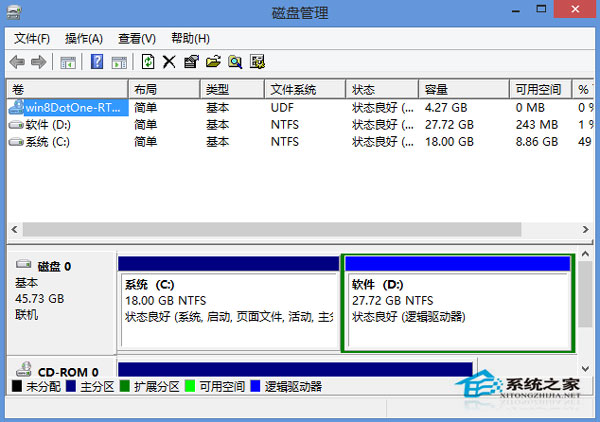Image resolution: width=600 pixels, height=422 pixels.
Task: Sort by the 类型 column header
Action: pos(232,90)
